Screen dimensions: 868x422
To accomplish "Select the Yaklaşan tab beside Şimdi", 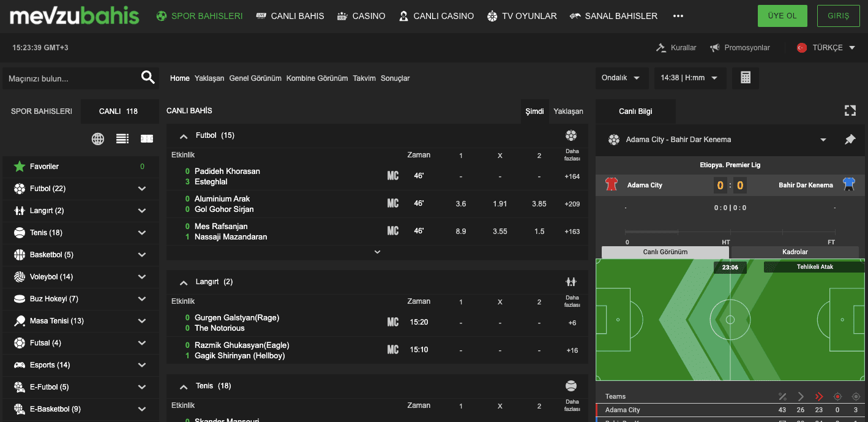I will (x=568, y=111).
